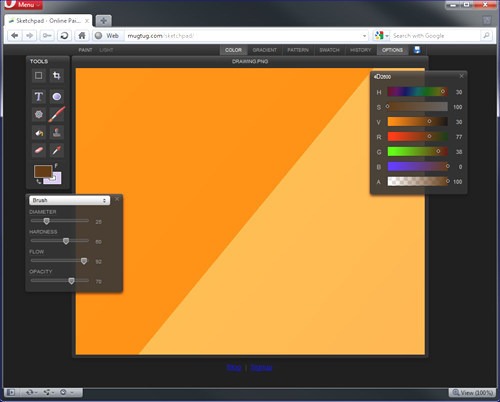Select the Crop tool

pos(57,76)
